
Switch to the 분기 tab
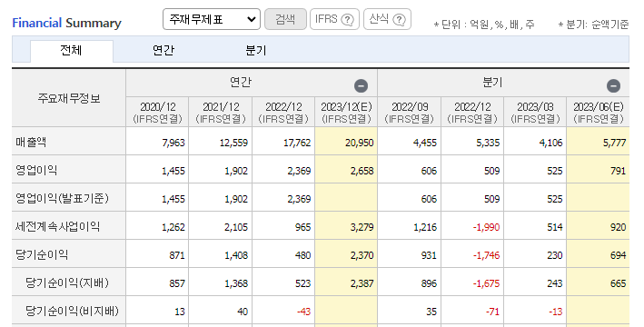[x=256, y=51]
